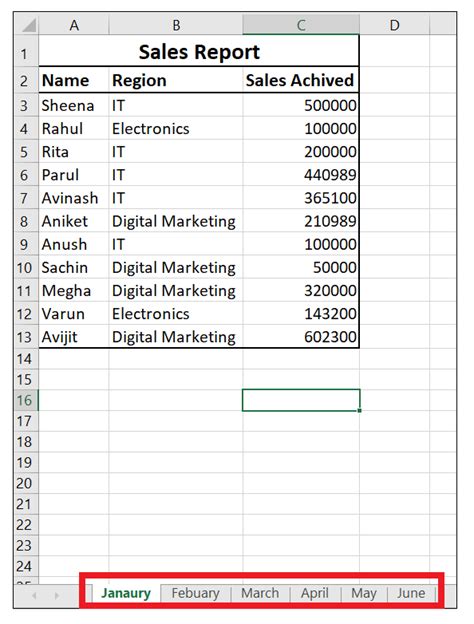This screenshot has width=474, height=624.
Task: Select row 1 header
Action: click(x=26, y=53)
